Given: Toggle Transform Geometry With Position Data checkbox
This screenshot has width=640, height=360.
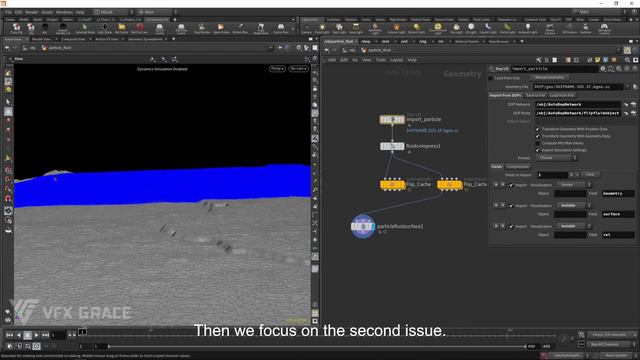Looking at the screenshot, I should click(538, 129).
